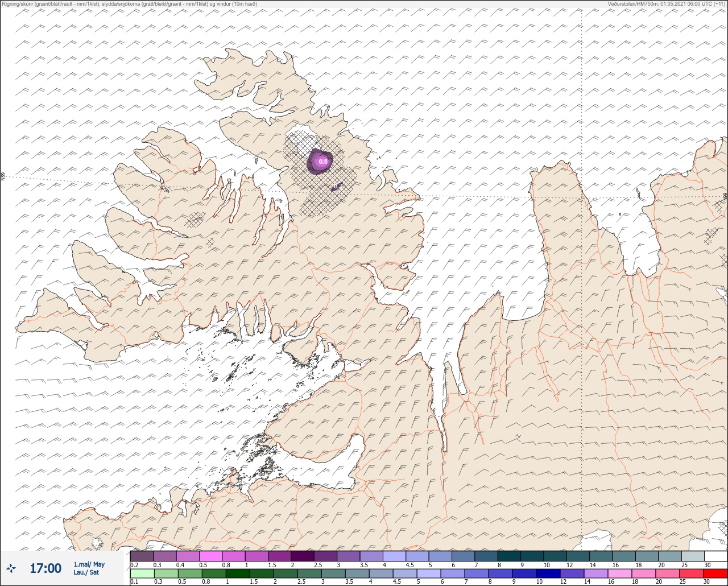Select dark teal upper swatch starting at 8

click(509, 556)
